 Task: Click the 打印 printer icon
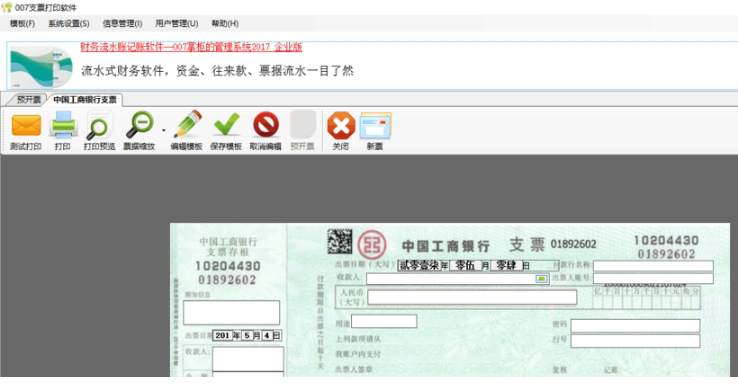[63, 125]
